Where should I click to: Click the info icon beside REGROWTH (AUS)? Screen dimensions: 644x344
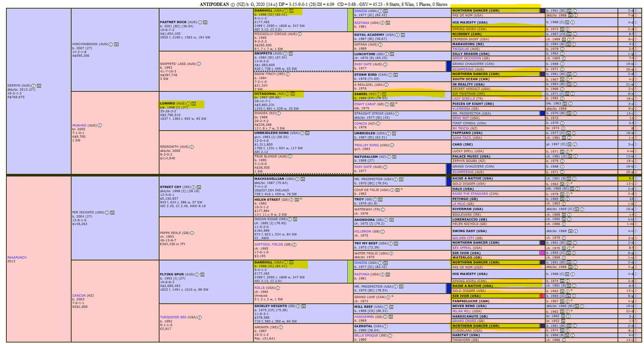click(192, 147)
